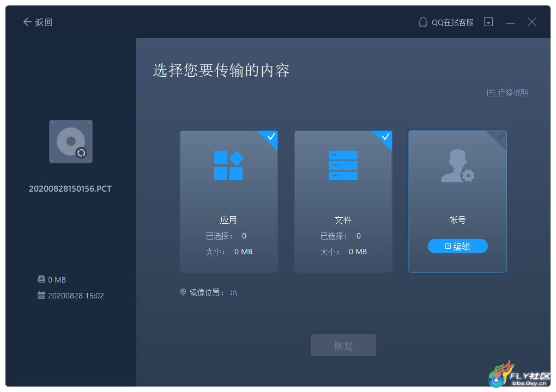
Task: Check the 帐号 card checkmark
Action: point(500,137)
